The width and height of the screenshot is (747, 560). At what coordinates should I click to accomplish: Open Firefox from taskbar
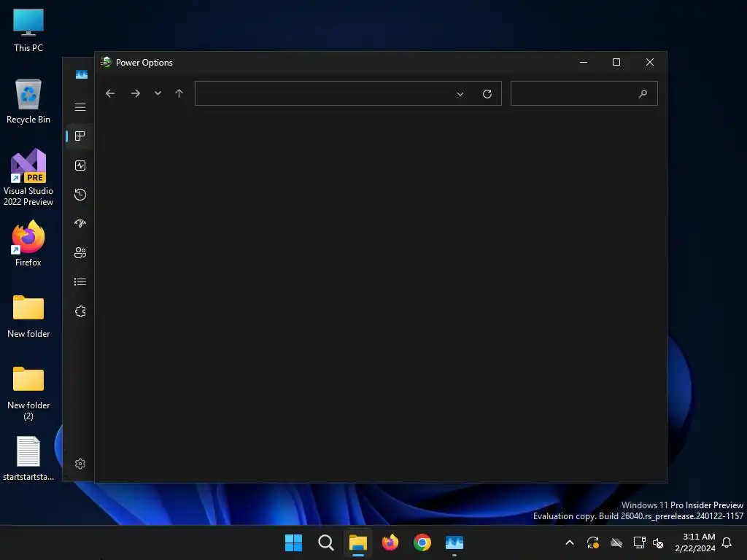tap(390, 542)
